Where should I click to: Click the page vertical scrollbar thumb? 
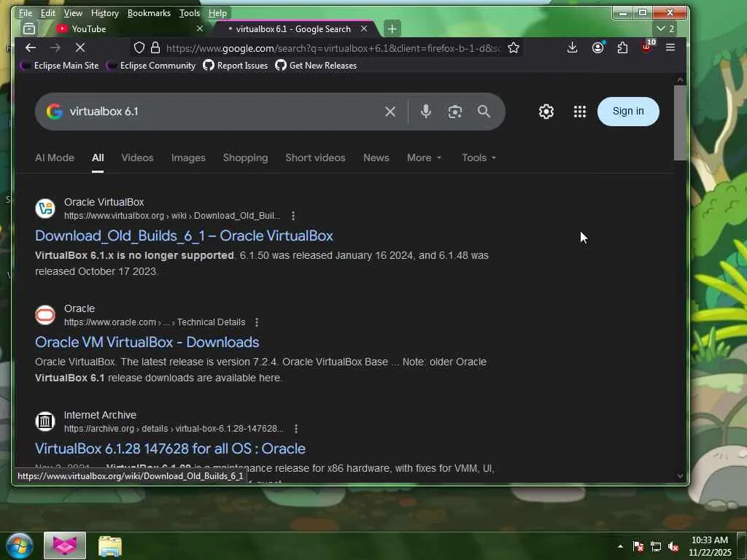(x=680, y=122)
